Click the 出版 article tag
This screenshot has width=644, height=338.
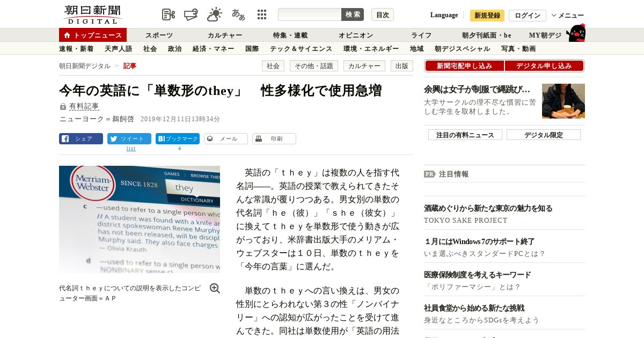tap(402, 66)
